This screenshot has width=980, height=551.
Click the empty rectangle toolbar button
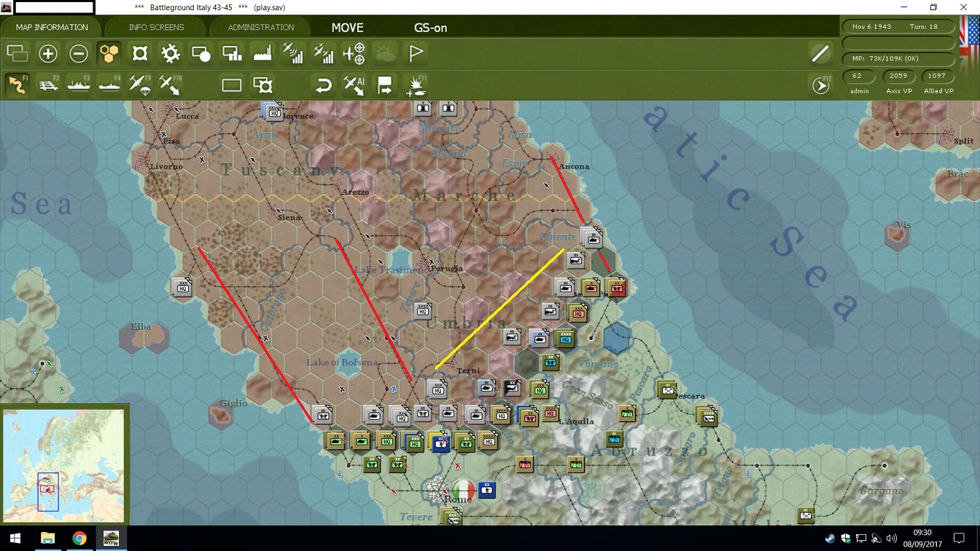(232, 85)
